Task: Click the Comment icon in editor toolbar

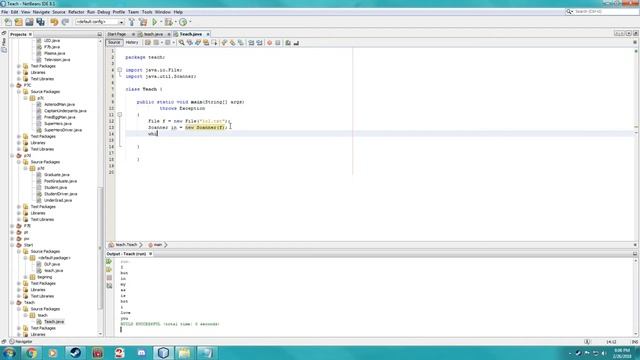Action: click(288, 42)
